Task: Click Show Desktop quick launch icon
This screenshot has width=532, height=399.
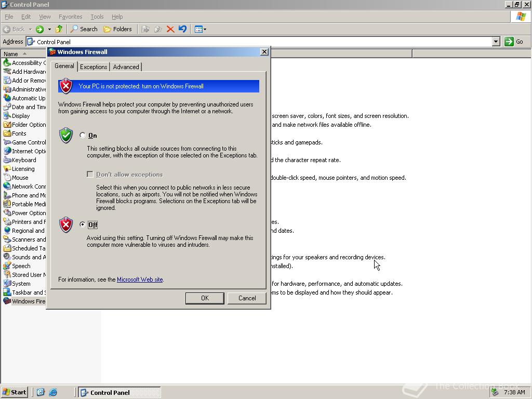Action: tap(41, 392)
